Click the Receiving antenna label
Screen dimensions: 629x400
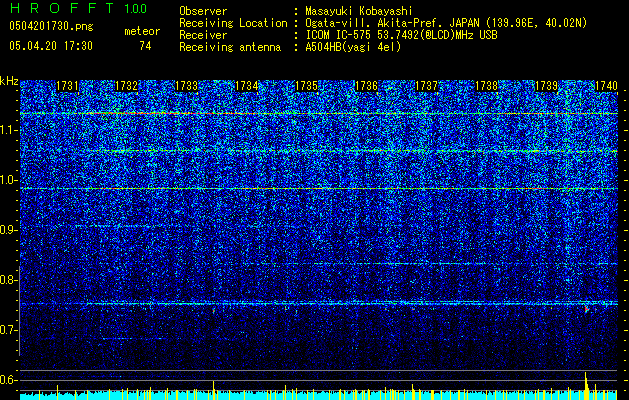click(x=230, y=47)
